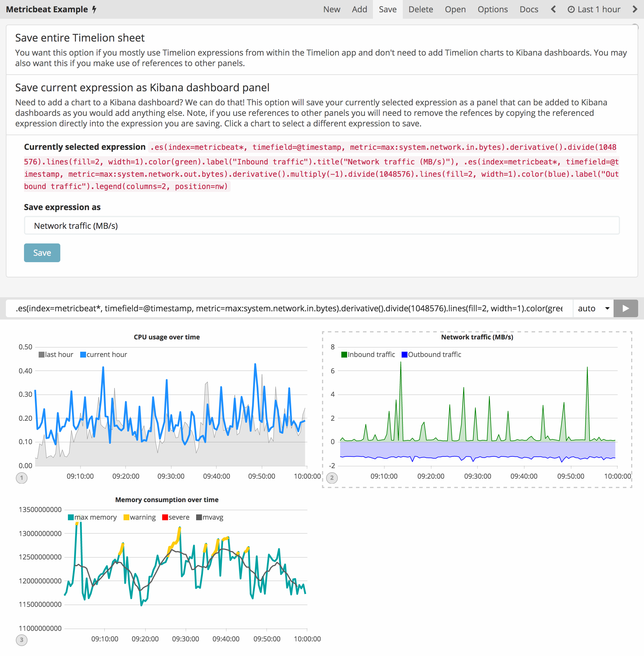Open the Options menu

click(492, 9)
